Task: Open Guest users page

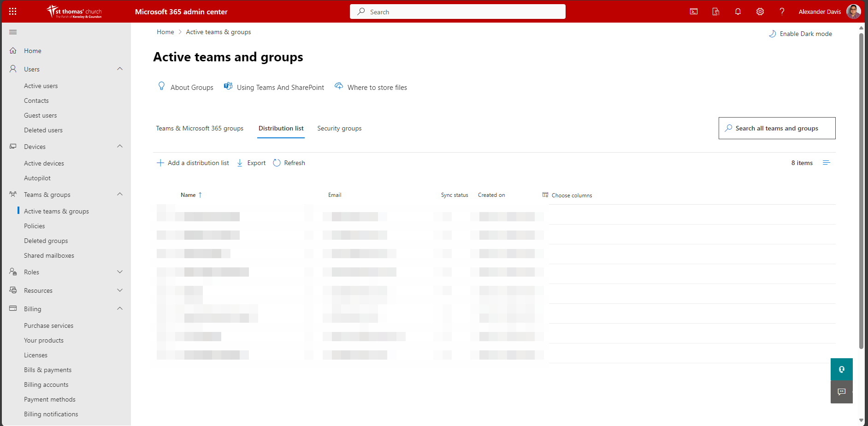Action: [41, 115]
